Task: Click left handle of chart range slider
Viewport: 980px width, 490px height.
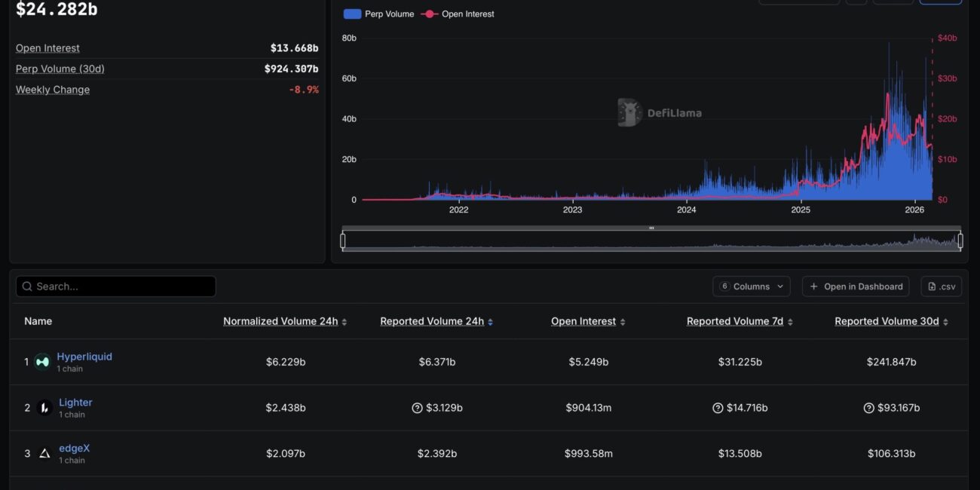Action: click(343, 240)
